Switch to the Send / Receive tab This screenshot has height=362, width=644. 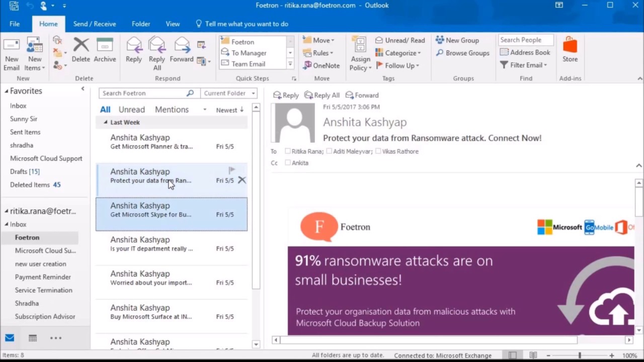click(95, 24)
